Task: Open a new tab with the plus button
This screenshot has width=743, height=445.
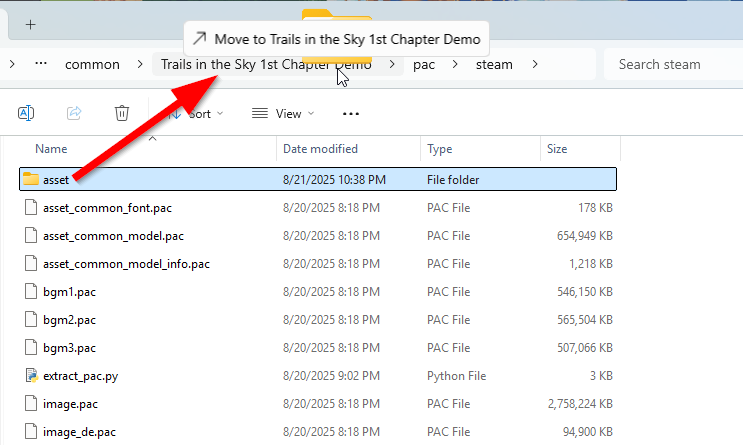Action: tap(30, 25)
